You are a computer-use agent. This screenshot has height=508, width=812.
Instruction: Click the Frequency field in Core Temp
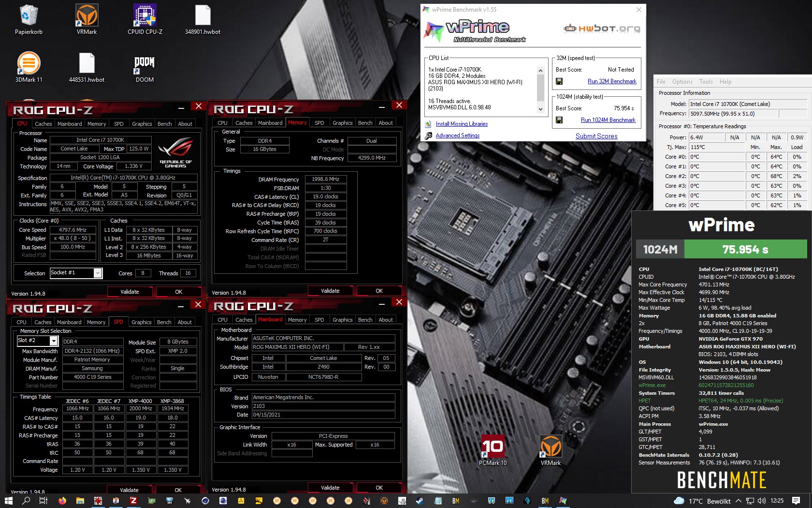[x=733, y=114]
